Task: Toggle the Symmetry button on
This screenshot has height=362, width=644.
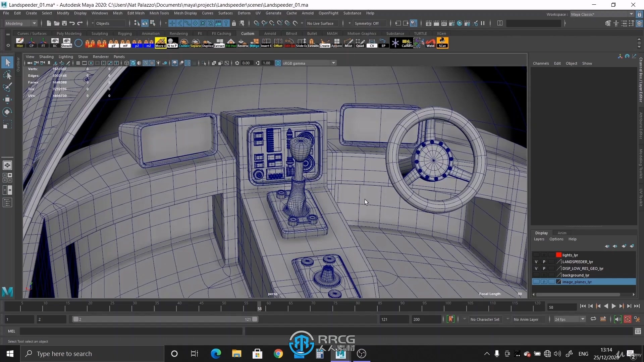Action: [x=367, y=23]
